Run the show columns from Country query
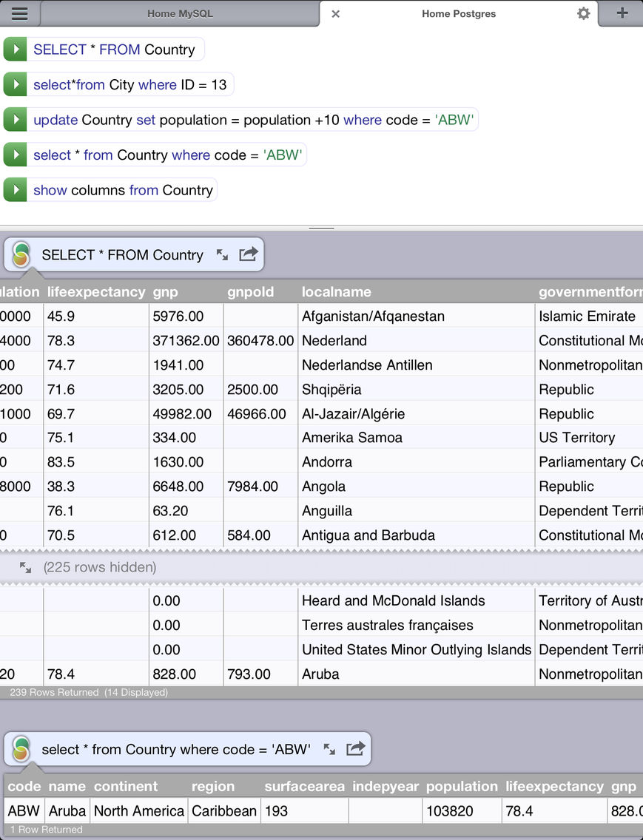Screen dimensions: 643x840 click(x=15, y=189)
